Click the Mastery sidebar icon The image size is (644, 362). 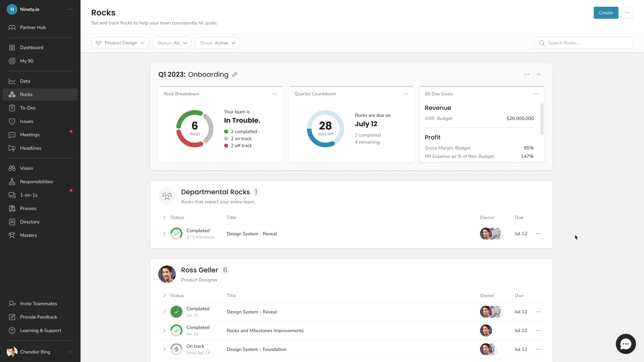click(12, 235)
